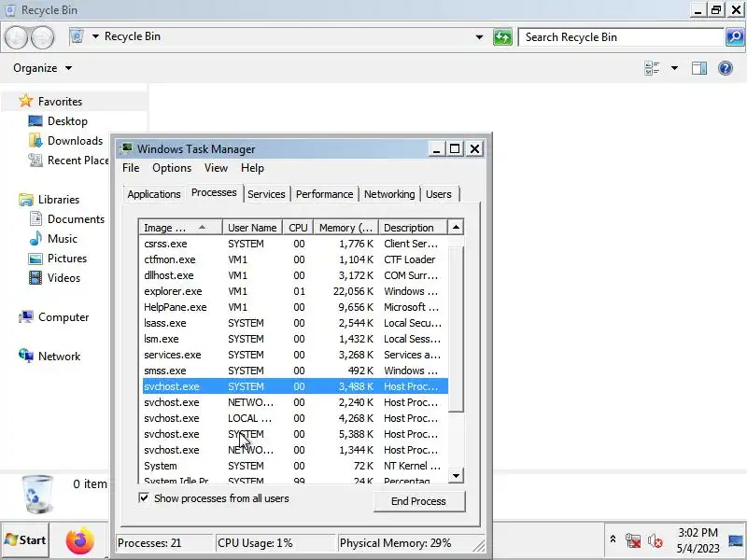This screenshot has height=560, width=747.
Task: Sort by Description column
Action: coord(413,228)
